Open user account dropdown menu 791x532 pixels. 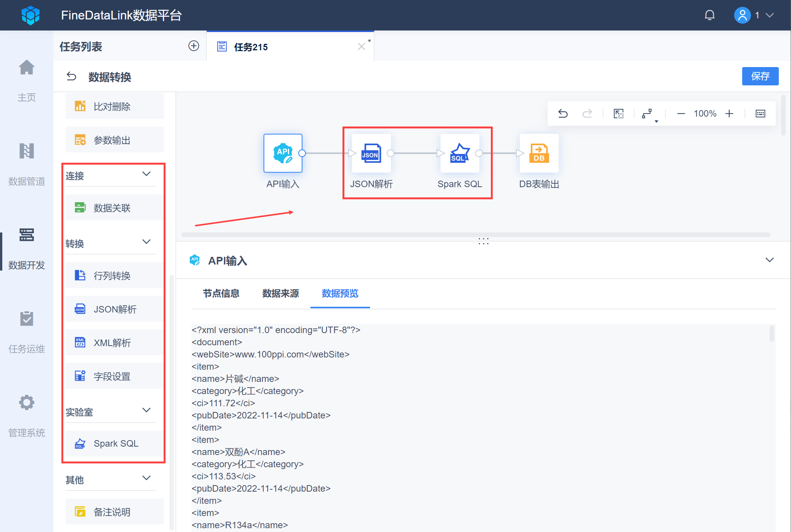click(x=769, y=15)
